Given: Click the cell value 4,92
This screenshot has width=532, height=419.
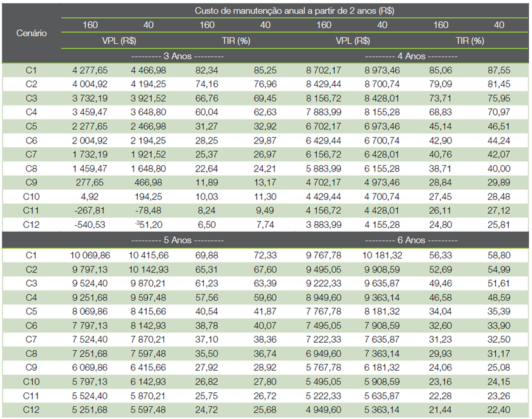Looking at the screenshot, I should point(90,197).
